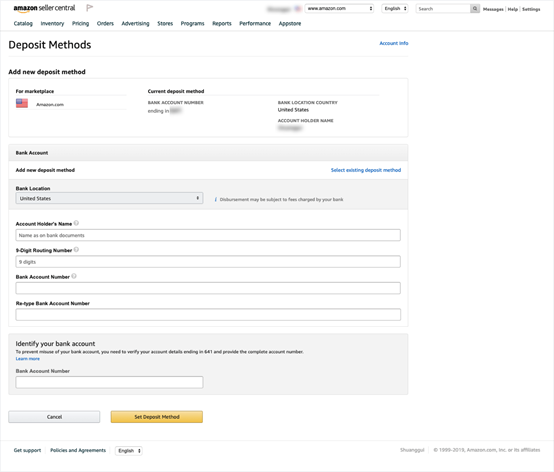554x472 pixels.
Task: Open the English language dropdown in header
Action: pyautogui.click(x=395, y=8)
